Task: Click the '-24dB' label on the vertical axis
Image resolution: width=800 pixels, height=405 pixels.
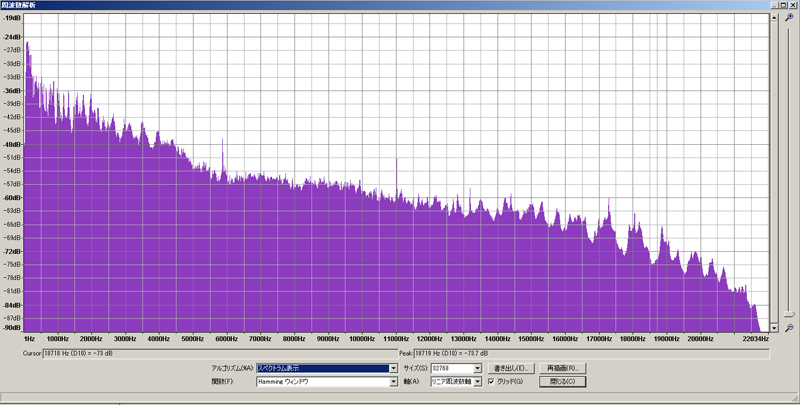Action: click(x=12, y=37)
